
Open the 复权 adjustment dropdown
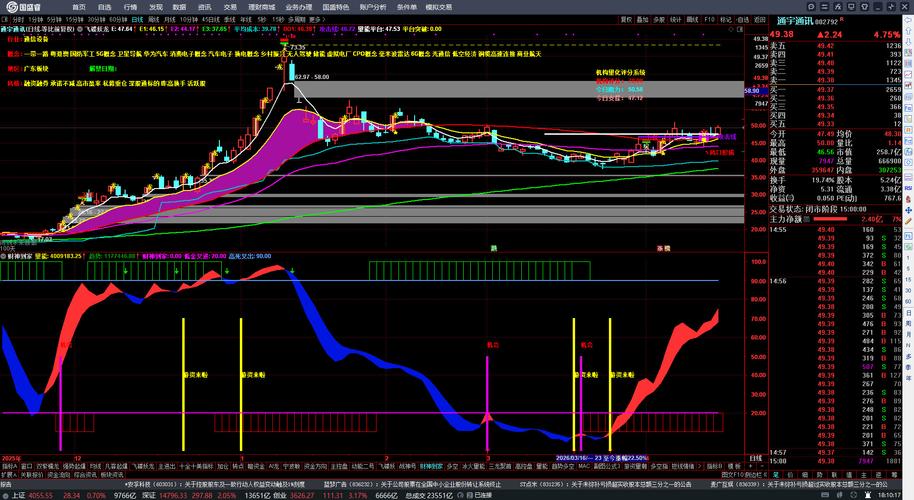[626, 19]
